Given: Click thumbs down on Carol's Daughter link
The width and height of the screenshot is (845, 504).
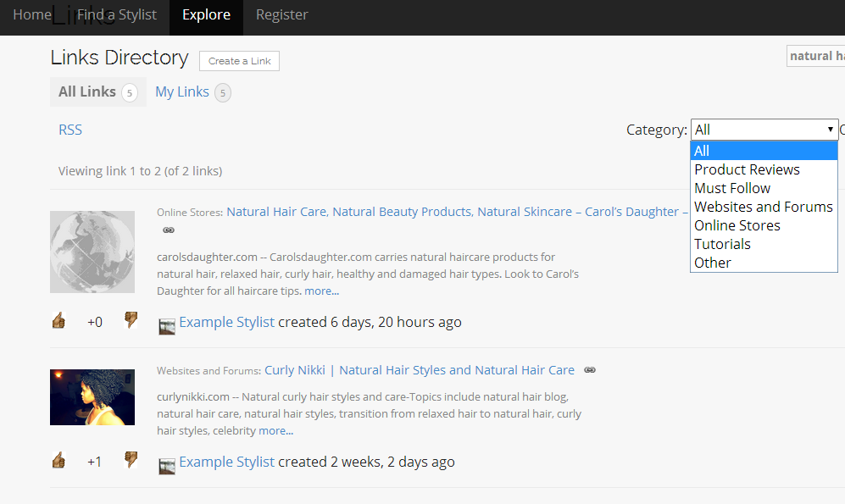Looking at the screenshot, I should point(131,320).
